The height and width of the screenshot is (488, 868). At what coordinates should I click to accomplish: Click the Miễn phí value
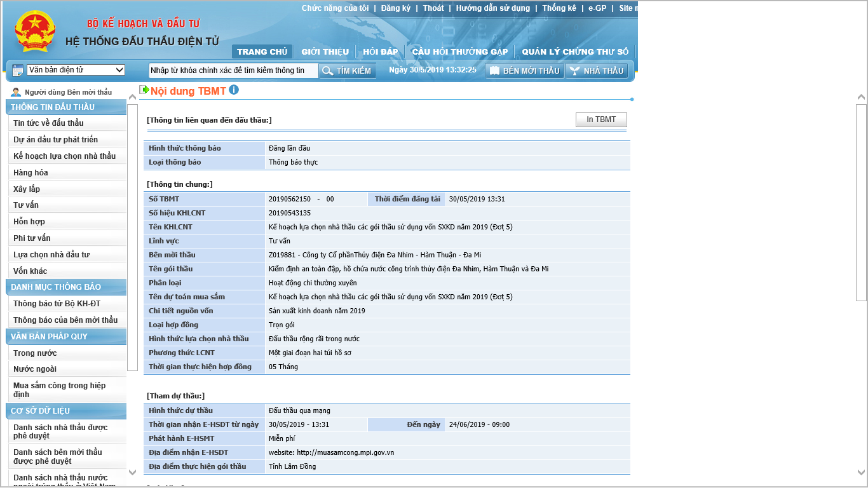[282, 438]
